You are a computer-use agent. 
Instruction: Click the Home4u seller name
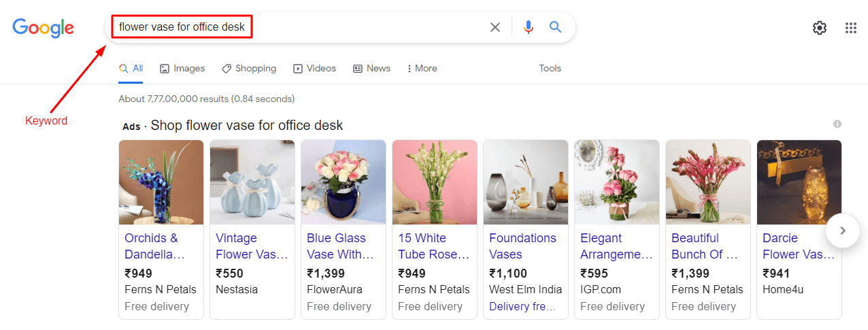coord(783,290)
